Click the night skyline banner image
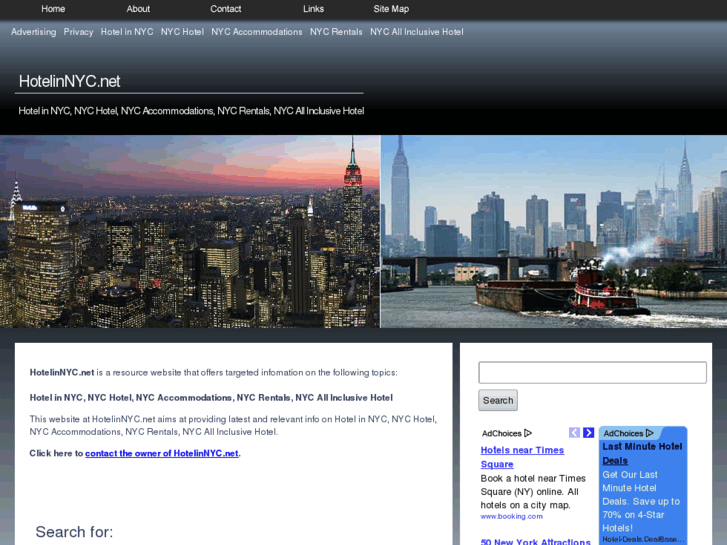Viewport: 727px width, 545px height. (190, 231)
